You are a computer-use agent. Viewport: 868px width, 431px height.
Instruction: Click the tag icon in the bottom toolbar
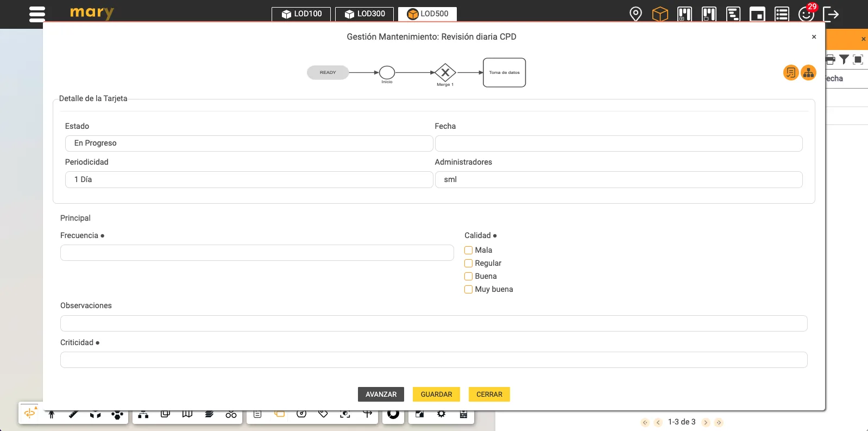(323, 414)
